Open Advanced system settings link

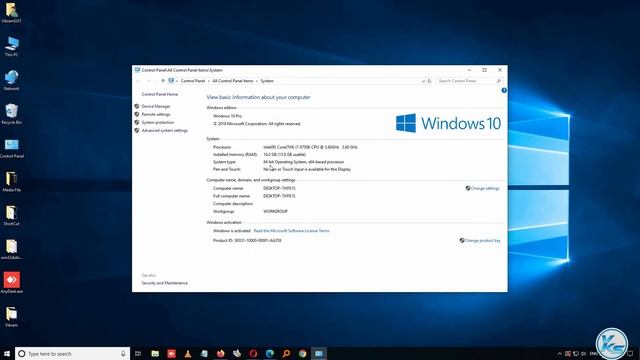pyautogui.click(x=164, y=131)
